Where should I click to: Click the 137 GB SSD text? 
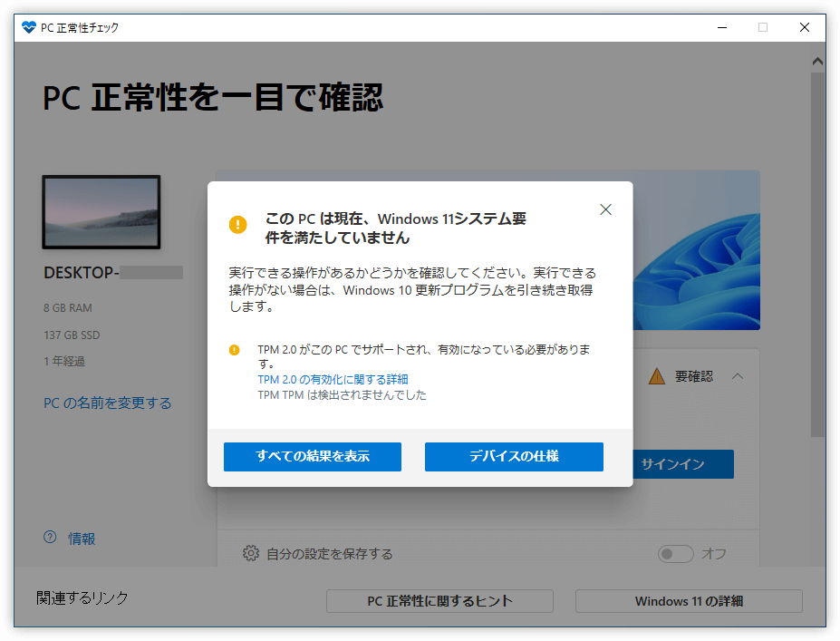coord(72,335)
